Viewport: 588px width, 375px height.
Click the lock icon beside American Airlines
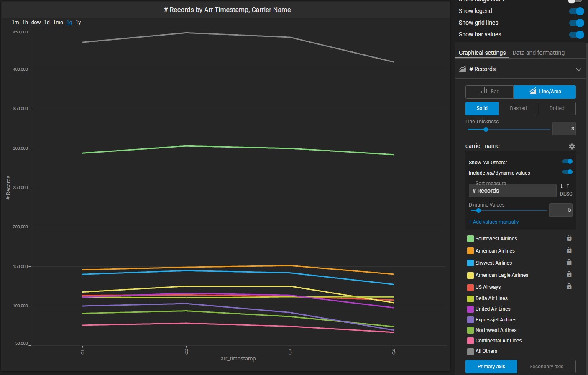pyautogui.click(x=569, y=250)
